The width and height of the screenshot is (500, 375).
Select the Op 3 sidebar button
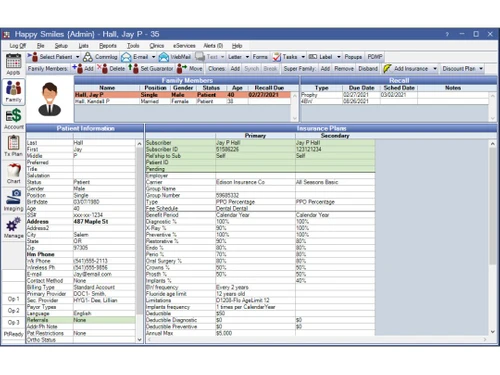(x=13, y=322)
